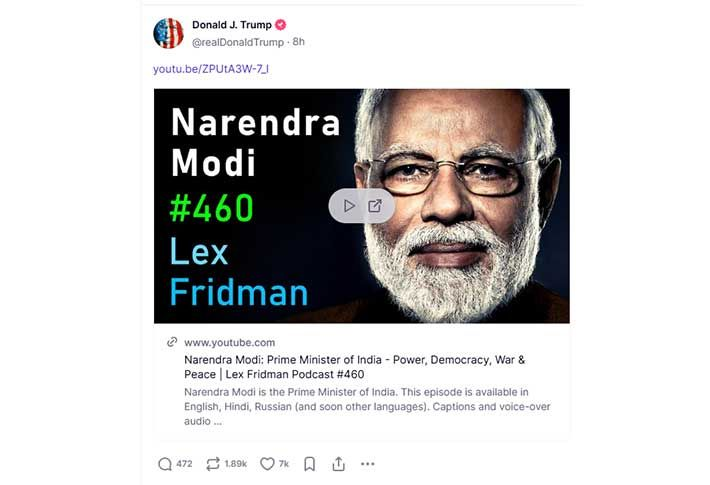Open the Lex Fridman Podcast #460 title
Image resolution: width=710 pixels, height=485 pixels.
coord(354,367)
